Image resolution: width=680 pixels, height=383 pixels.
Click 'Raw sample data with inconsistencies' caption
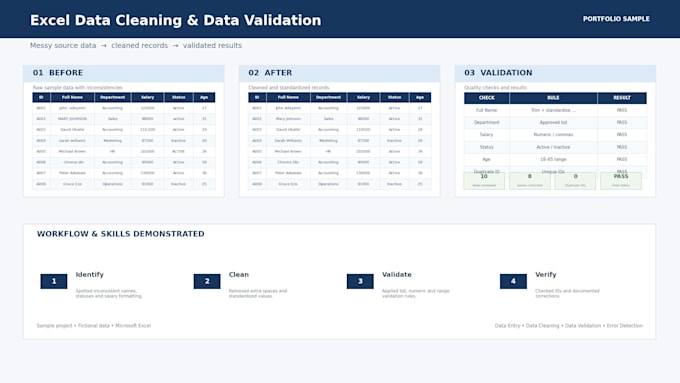point(78,88)
